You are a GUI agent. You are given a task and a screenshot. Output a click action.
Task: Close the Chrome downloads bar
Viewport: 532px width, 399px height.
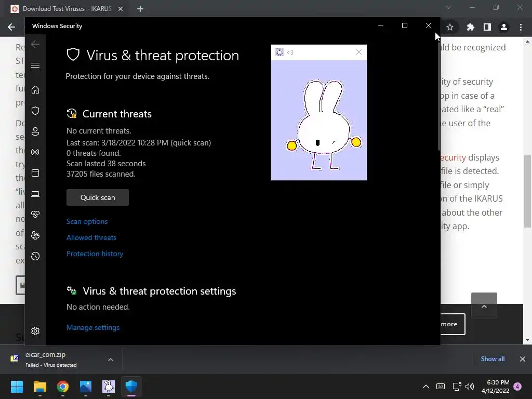[x=523, y=359]
